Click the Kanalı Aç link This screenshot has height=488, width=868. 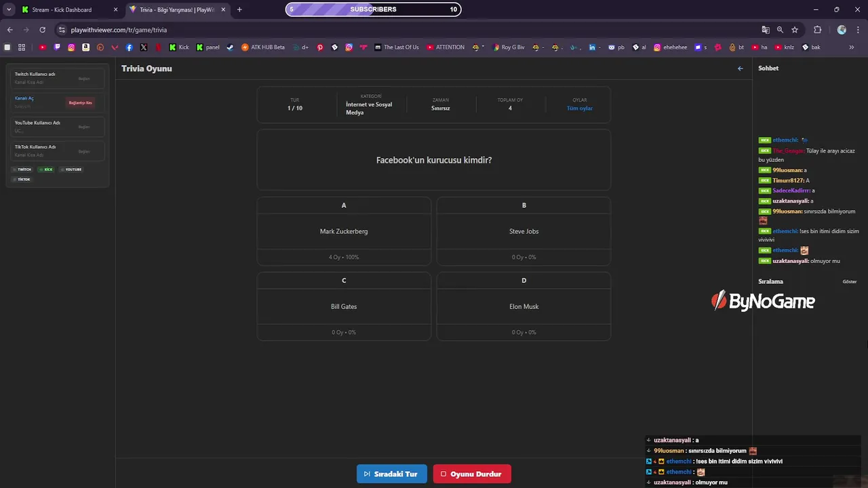24,98
